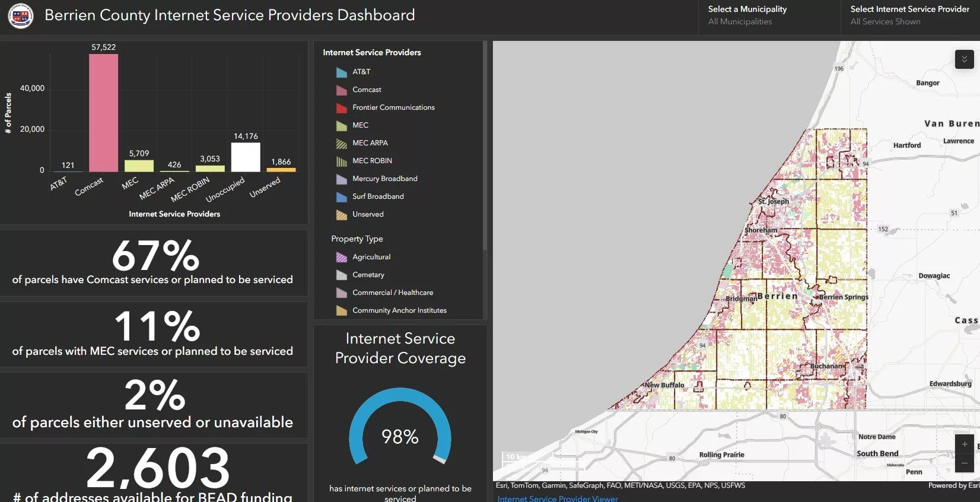
Task: Open the Internet Service Provider Viewer link
Action: (557, 498)
